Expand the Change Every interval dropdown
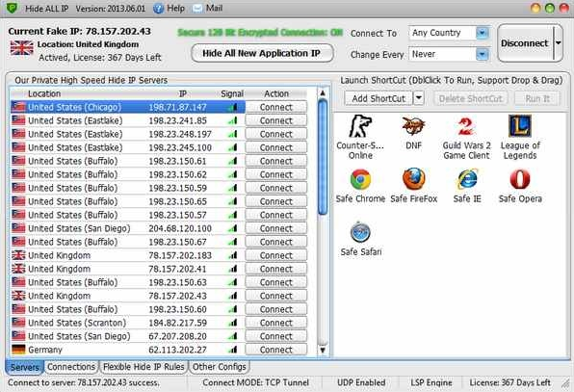 [x=483, y=54]
